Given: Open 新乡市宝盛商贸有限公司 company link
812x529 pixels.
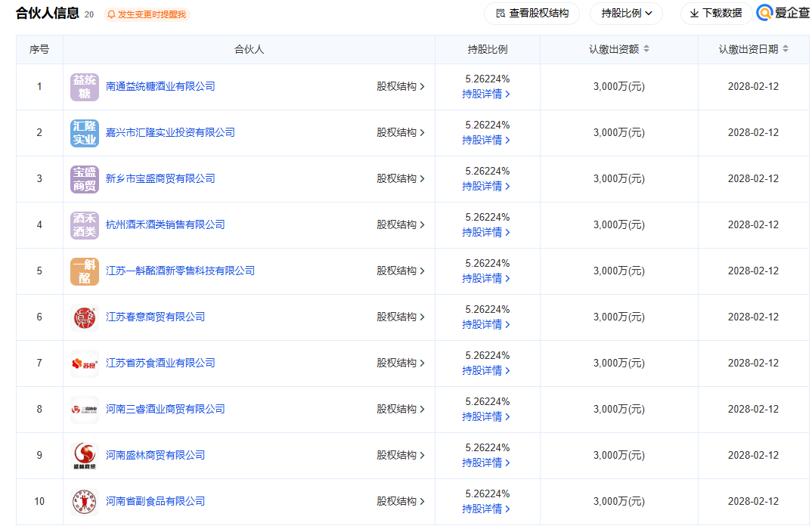Looking at the screenshot, I should (x=160, y=178).
